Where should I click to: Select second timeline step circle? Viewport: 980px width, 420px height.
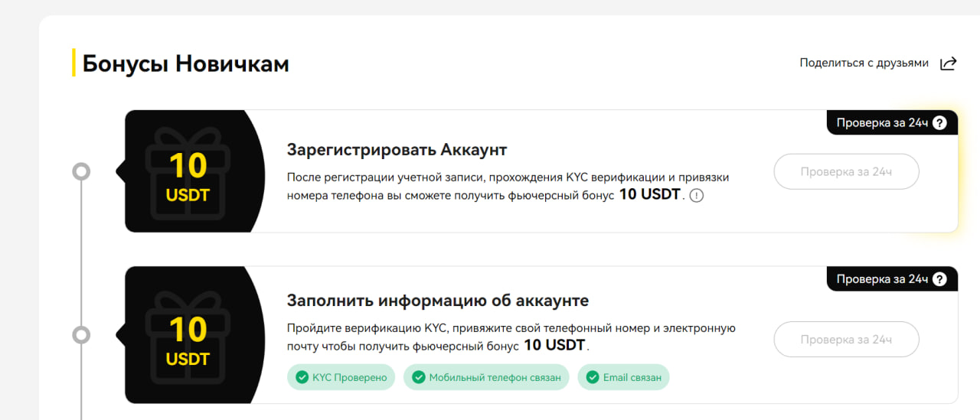coord(81,335)
